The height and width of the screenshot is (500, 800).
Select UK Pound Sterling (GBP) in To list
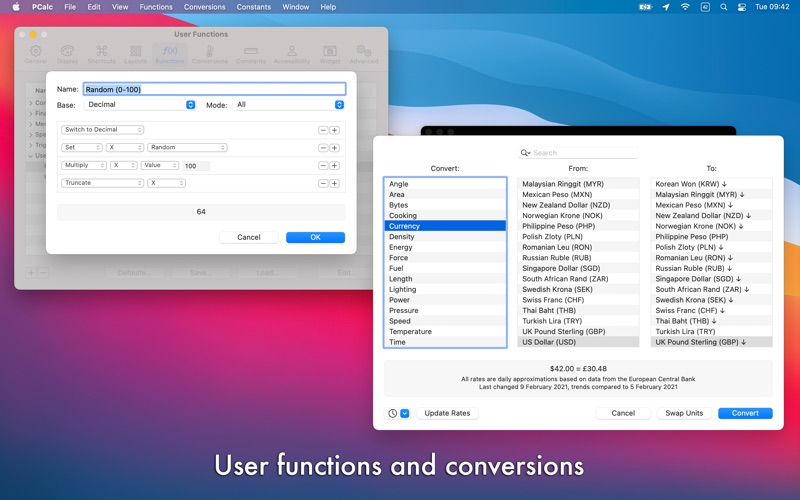pyautogui.click(x=711, y=342)
